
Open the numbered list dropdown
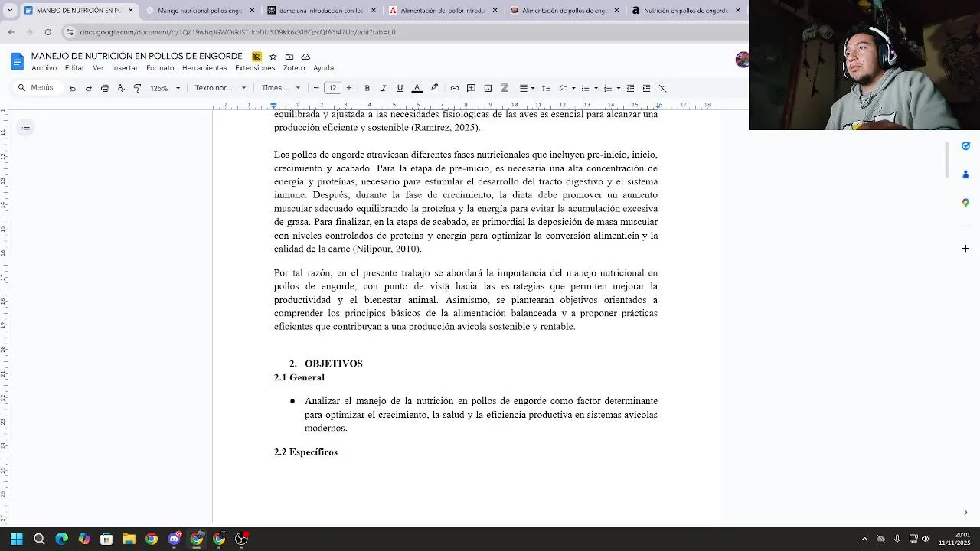611,88
